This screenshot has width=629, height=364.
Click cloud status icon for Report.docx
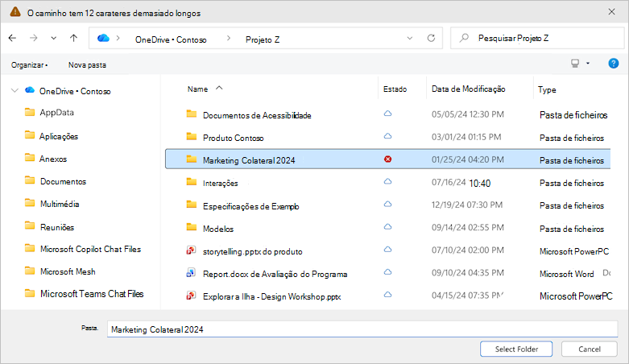click(387, 271)
